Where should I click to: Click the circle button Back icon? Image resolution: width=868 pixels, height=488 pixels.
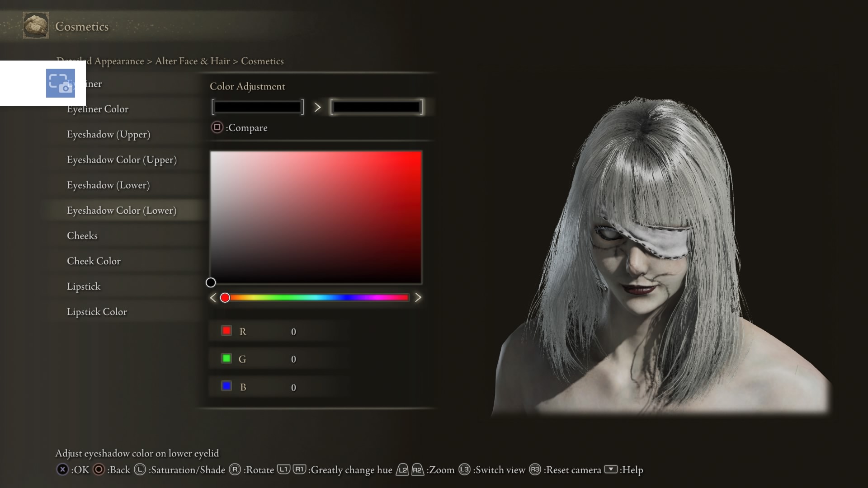[x=99, y=469]
